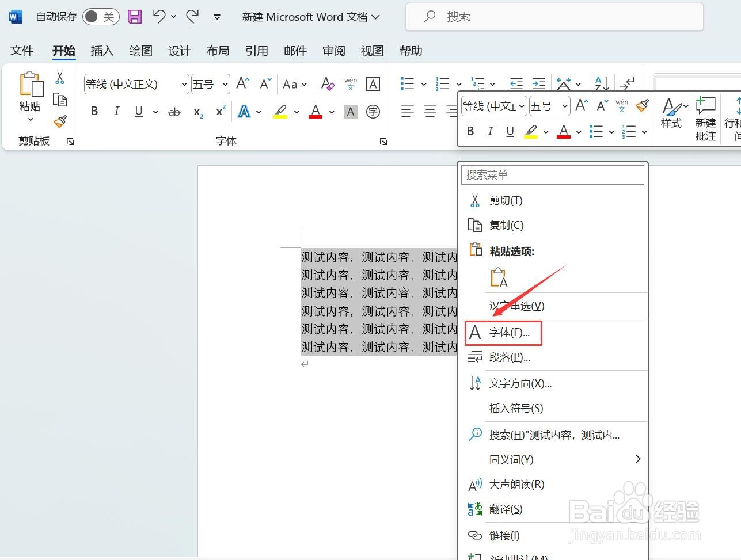Select the Format Painter tool
The image size is (741, 560).
coord(60,123)
